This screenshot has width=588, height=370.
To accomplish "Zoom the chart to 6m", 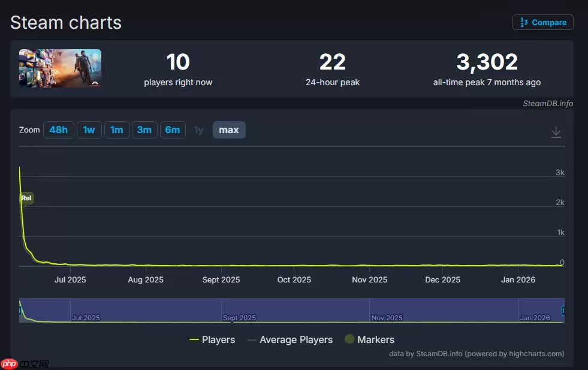I will tap(172, 130).
